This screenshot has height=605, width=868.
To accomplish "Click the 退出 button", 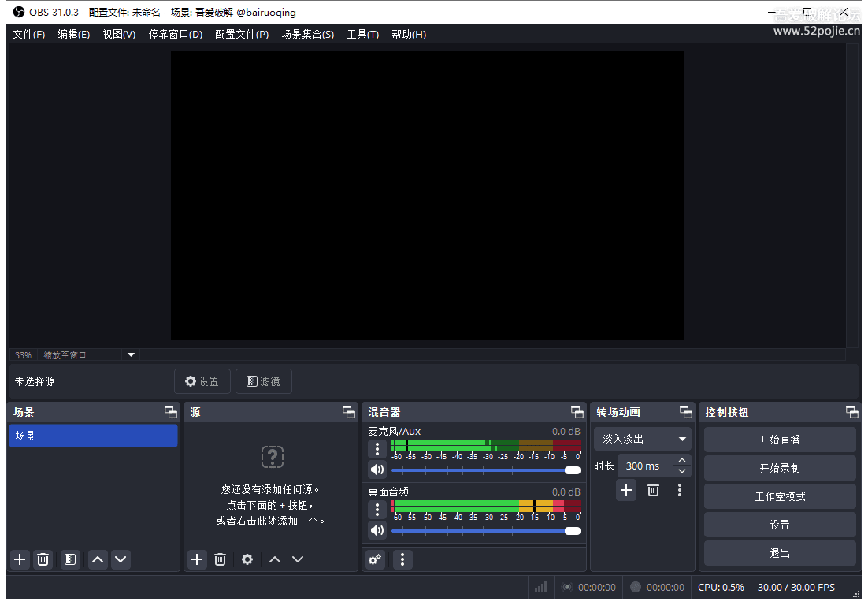I will pos(780,553).
